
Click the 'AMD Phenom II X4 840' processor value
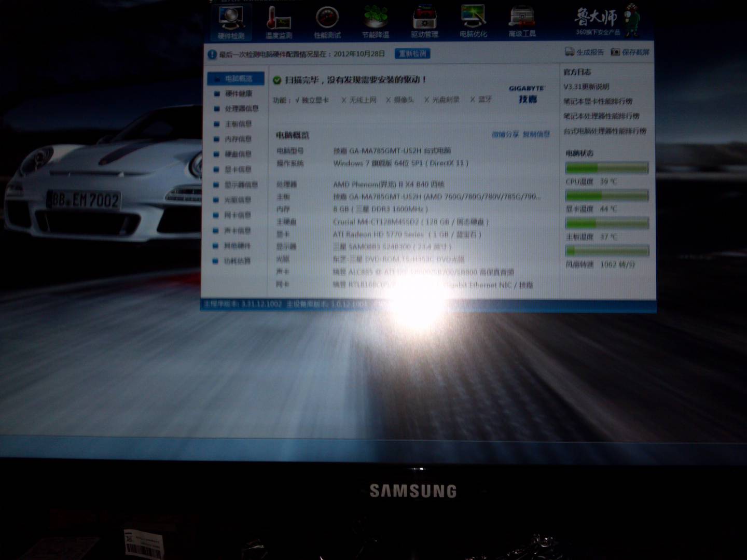[389, 184]
